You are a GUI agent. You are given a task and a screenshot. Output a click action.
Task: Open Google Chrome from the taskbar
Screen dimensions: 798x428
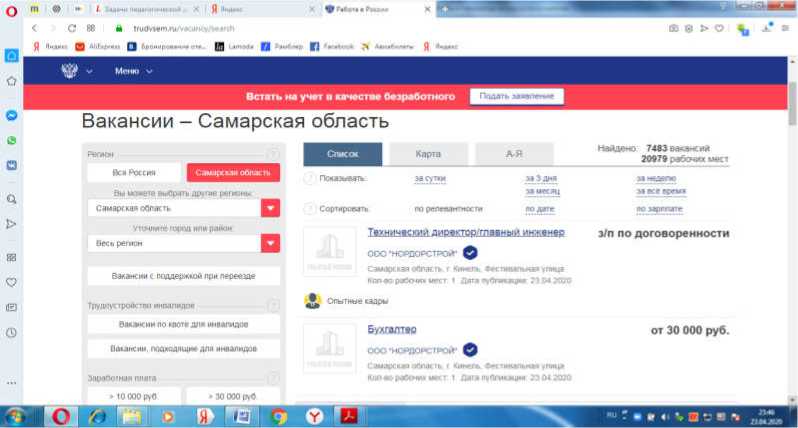click(278, 417)
